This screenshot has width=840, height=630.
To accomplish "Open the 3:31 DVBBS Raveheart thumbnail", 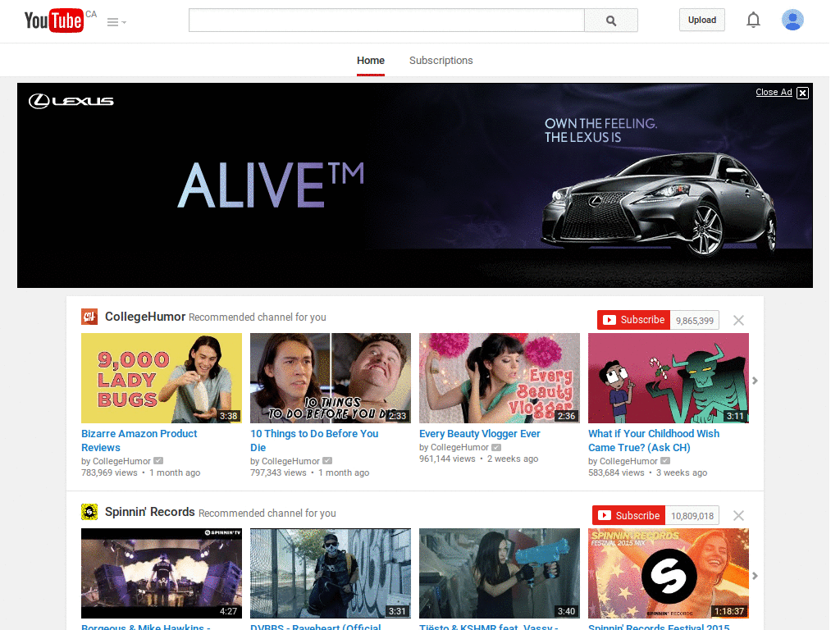I will 331,573.
